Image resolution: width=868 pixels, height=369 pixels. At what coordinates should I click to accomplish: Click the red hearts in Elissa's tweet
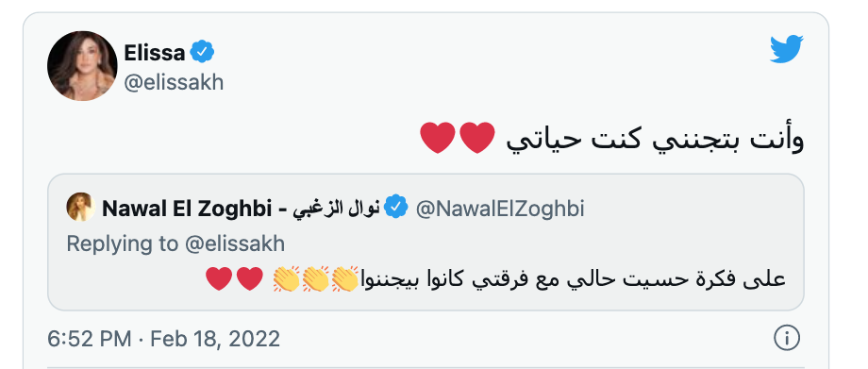click(x=458, y=138)
